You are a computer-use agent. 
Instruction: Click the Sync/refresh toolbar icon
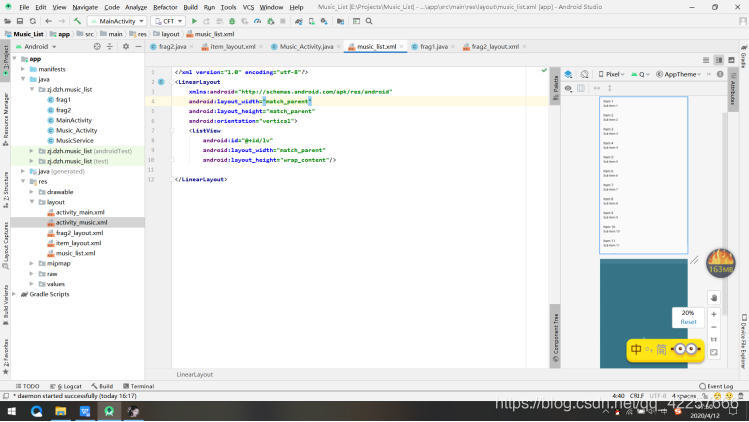pos(35,21)
